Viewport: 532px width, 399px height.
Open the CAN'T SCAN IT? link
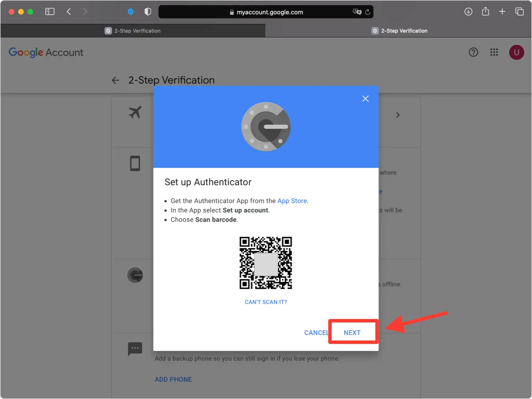pos(266,302)
